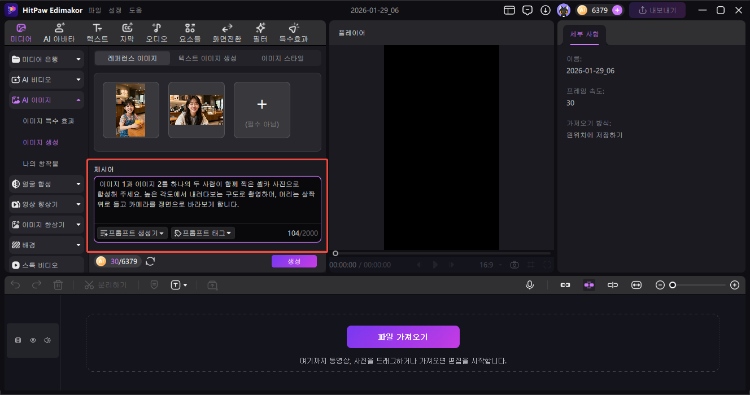This screenshot has height=395, width=750.
Task: Open image generation in sidebar
Action: click(40, 143)
